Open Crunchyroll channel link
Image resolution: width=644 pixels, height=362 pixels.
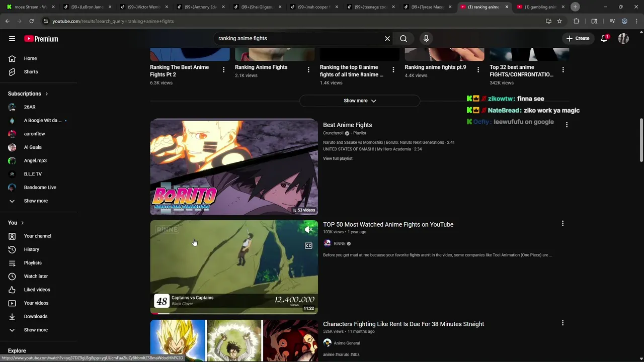(333, 133)
